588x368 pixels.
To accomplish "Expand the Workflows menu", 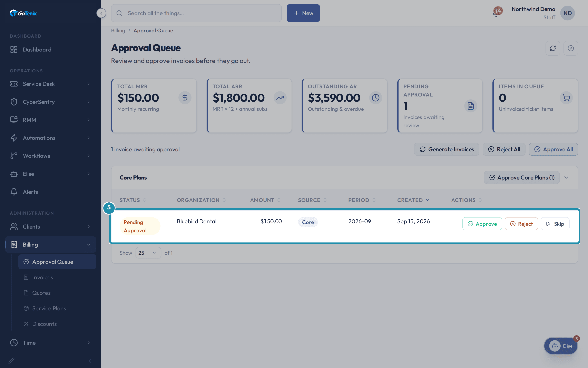I will click(50, 156).
